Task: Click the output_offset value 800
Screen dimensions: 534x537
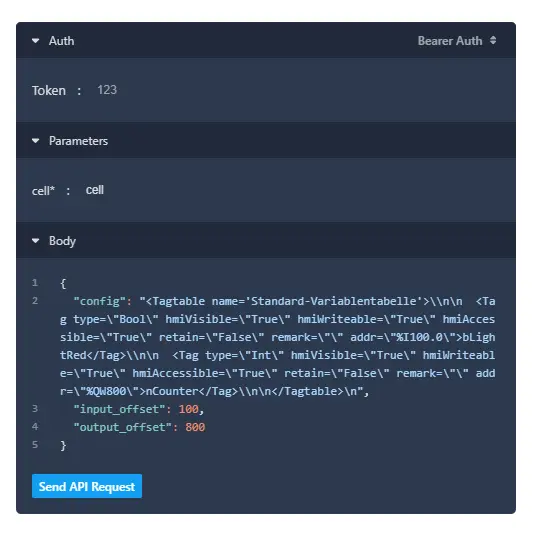Action: (x=195, y=427)
